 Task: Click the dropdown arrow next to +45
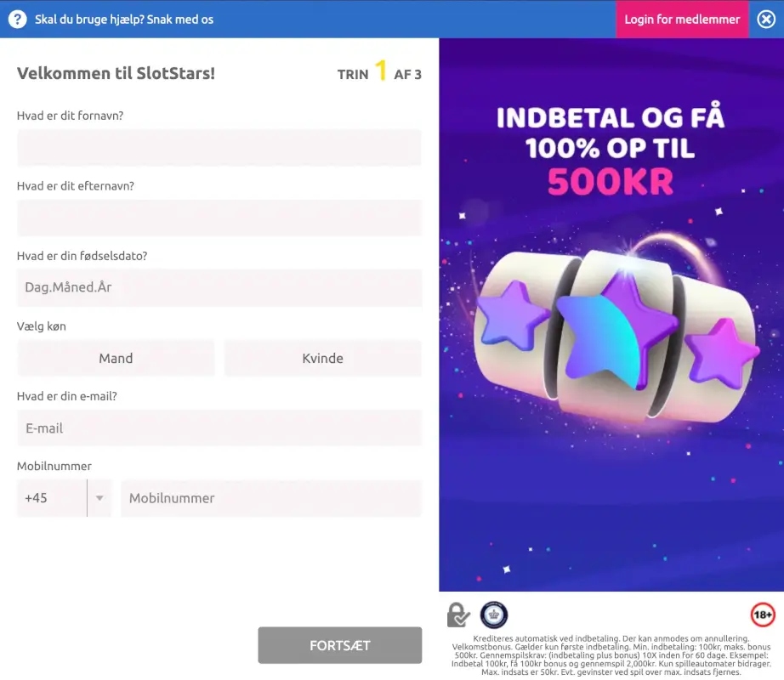point(99,498)
